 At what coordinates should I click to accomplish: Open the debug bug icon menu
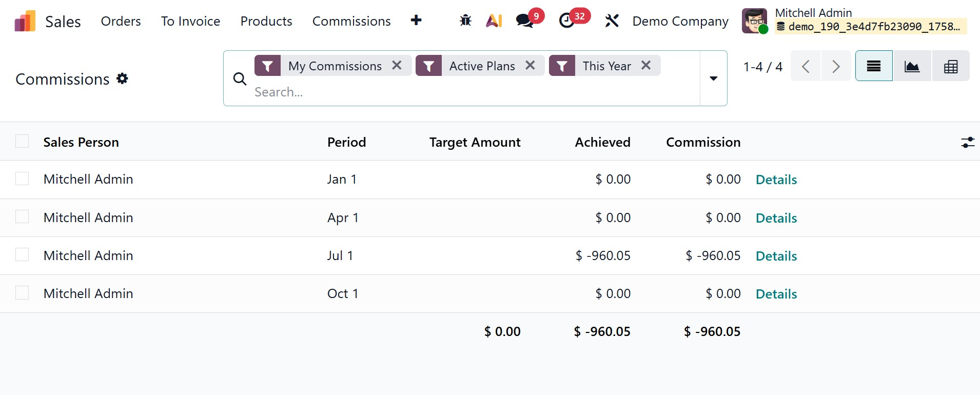point(465,21)
